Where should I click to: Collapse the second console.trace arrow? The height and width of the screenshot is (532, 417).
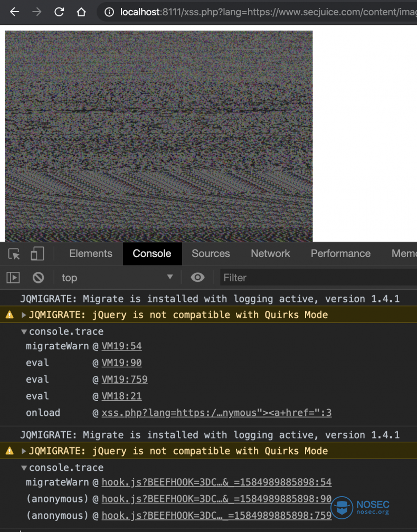point(24,468)
